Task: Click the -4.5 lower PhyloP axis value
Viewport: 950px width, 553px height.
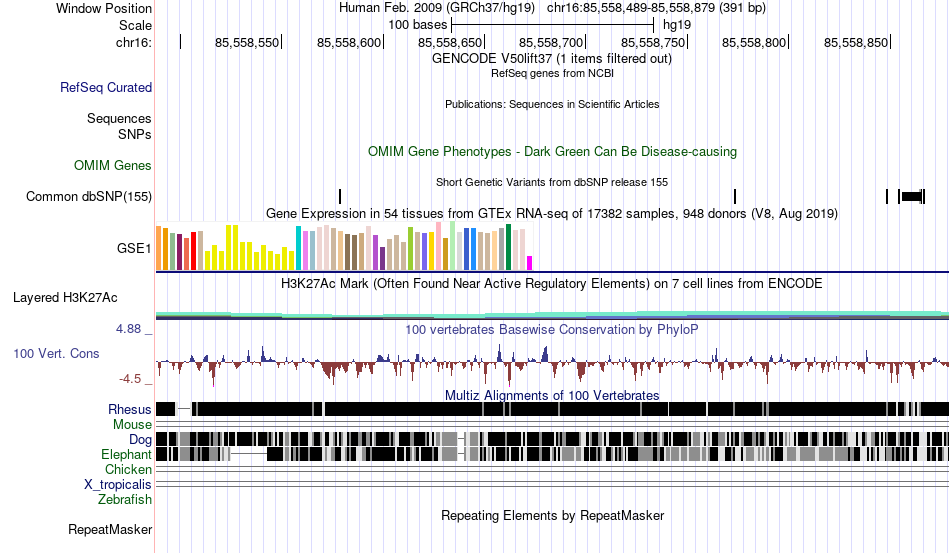Action: tap(130, 379)
